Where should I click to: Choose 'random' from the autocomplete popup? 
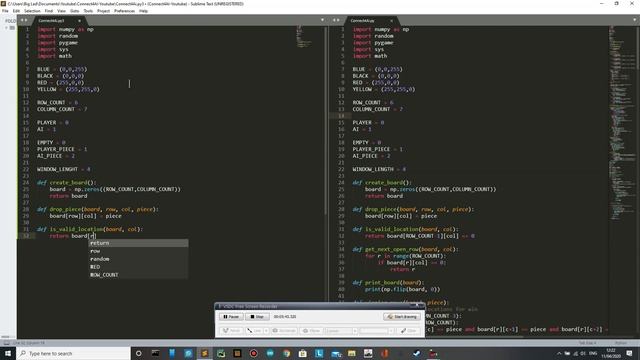(138, 259)
